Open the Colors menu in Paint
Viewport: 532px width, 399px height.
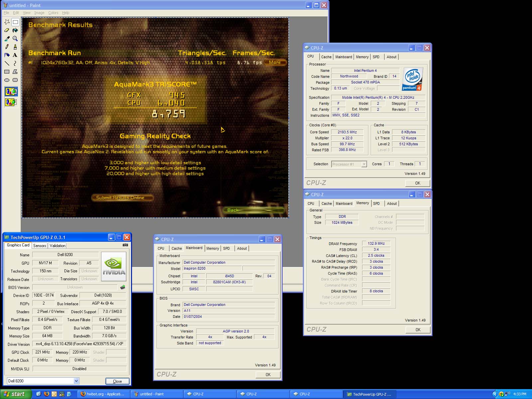coord(53,13)
